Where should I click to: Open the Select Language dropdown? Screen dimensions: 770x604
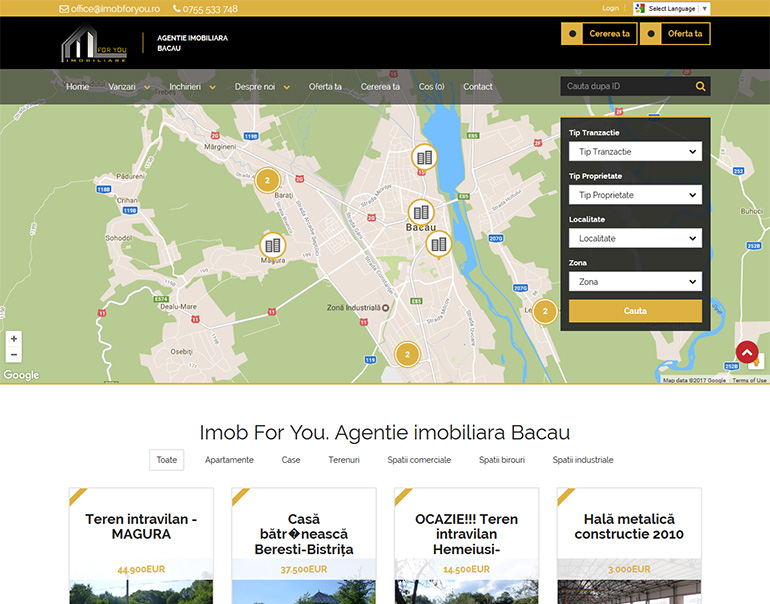671,8
